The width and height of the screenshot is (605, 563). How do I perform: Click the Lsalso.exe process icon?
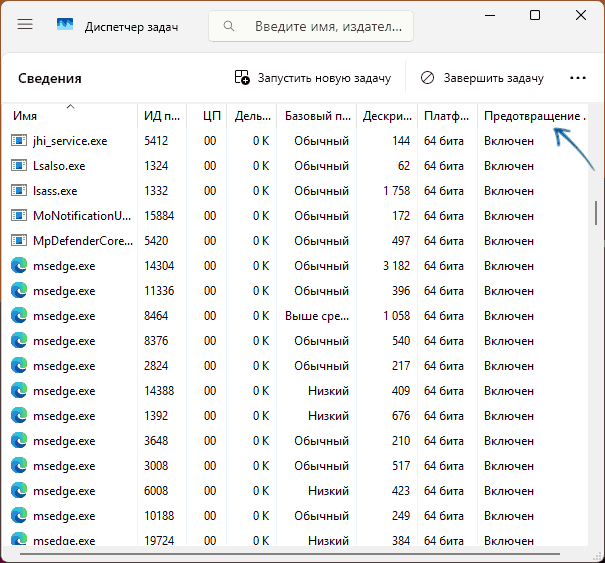click(x=19, y=166)
